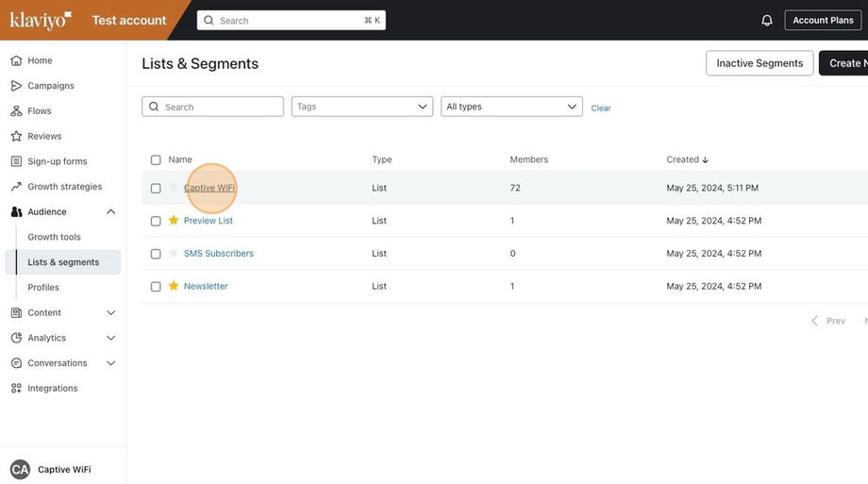The width and height of the screenshot is (868, 484).
Task: Open Profiles under Audience
Action: point(43,288)
